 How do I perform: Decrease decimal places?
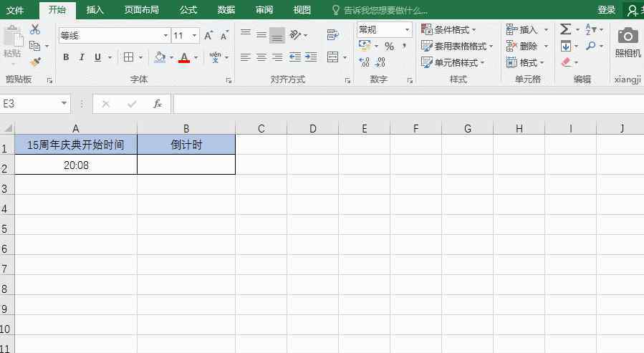pos(380,62)
